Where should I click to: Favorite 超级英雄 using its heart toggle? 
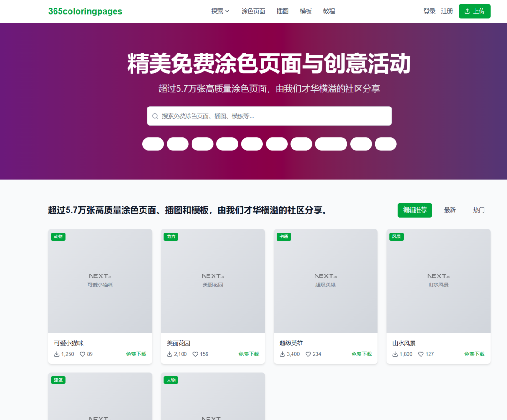click(307, 354)
